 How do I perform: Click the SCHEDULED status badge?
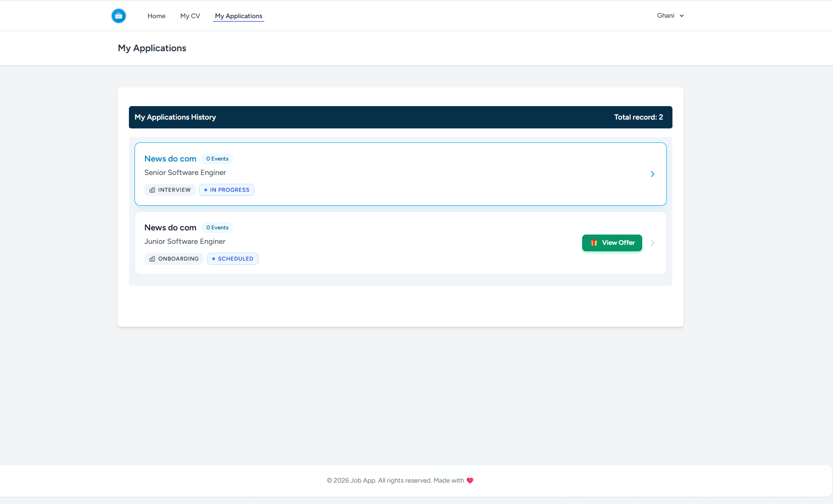coord(233,259)
